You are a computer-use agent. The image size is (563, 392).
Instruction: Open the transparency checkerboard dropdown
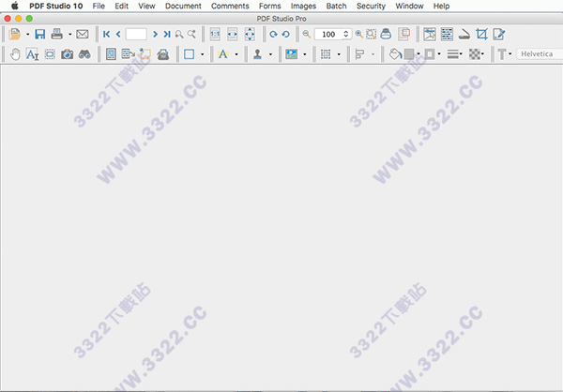point(477,54)
